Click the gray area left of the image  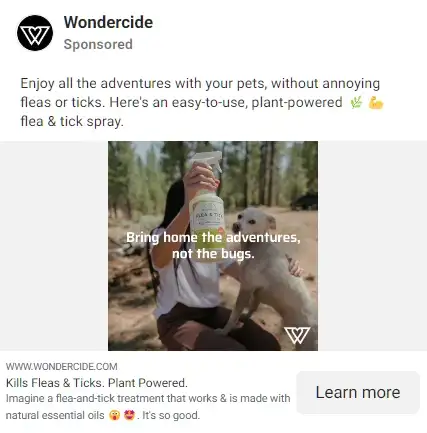coord(54,246)
